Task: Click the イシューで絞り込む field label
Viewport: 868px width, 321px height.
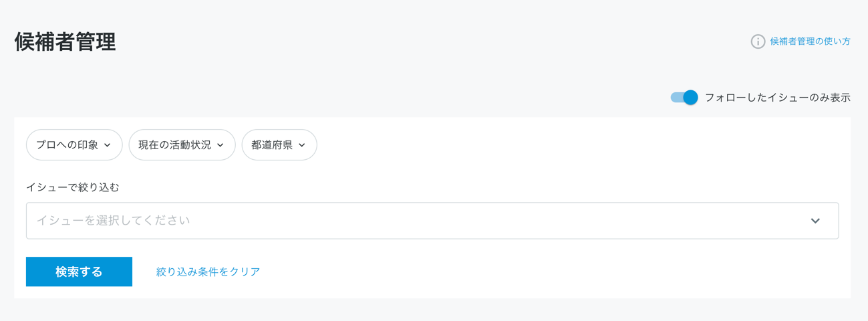Action: pyautogui.click(x=73, y=188)
